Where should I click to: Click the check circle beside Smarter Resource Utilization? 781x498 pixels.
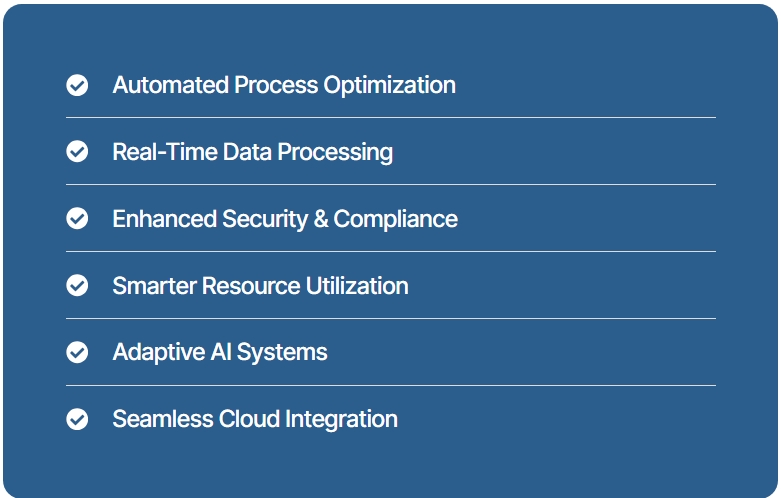77,285
